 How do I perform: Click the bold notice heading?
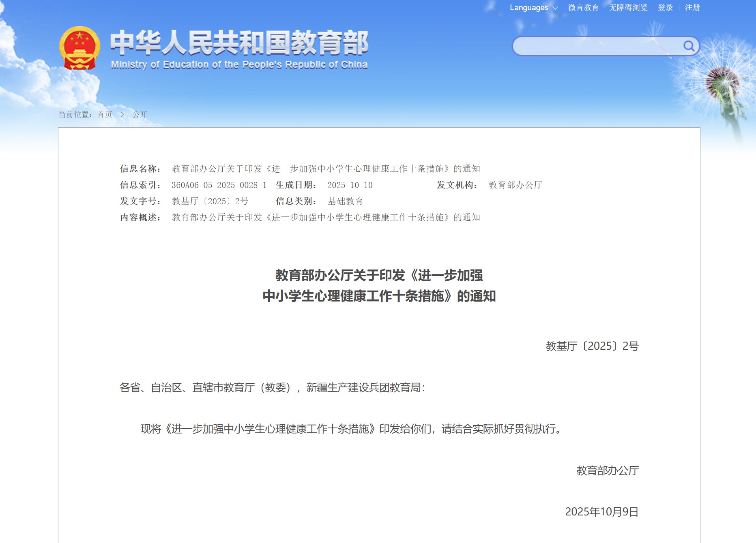pyautogui.click(x=379, y=286)
